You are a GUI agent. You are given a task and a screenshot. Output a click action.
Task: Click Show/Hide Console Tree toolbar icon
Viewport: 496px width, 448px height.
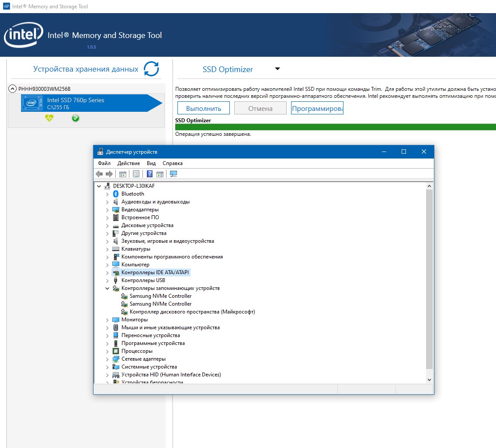[x=123, y=174]
